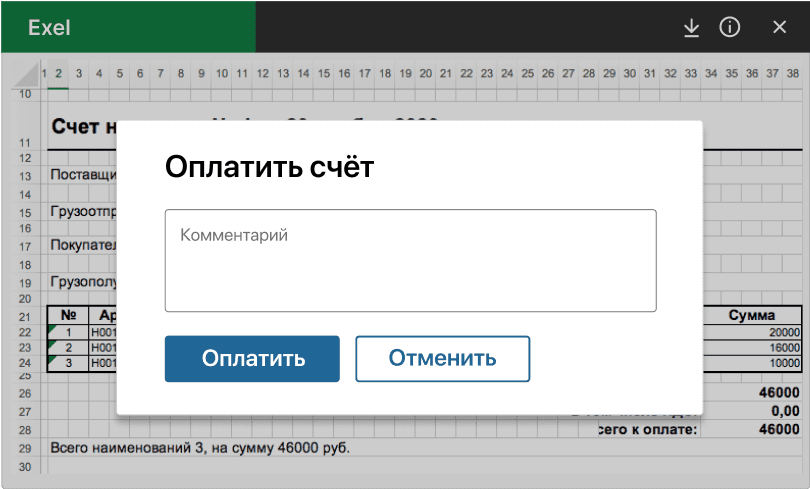Viewport: 810px width, 489px height.
Task: Click the 'сего к оплате:' label
Action: point(648,429)
